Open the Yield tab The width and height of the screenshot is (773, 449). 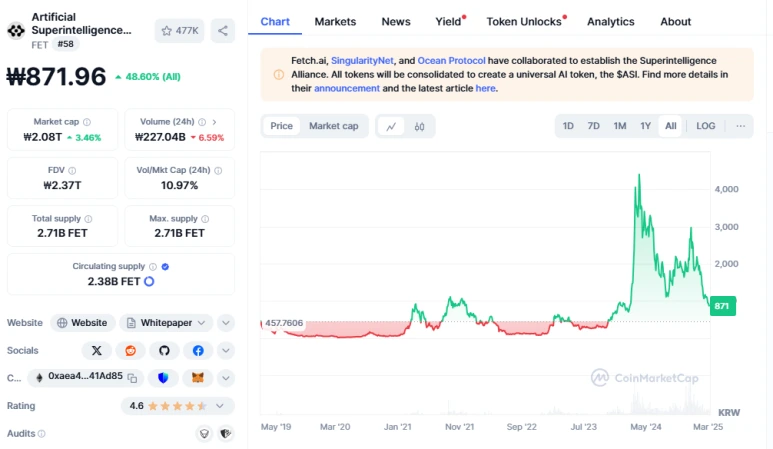click(x=449, y=22)
